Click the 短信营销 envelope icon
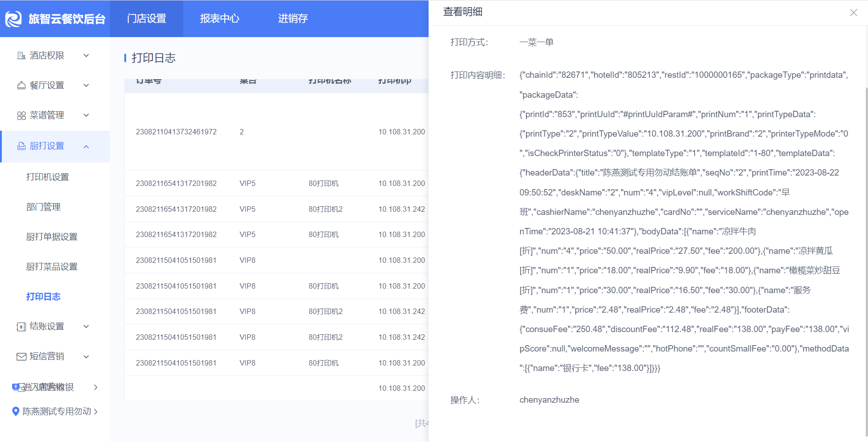This screenshot has width=868, height=442. (x=21, y=356)
